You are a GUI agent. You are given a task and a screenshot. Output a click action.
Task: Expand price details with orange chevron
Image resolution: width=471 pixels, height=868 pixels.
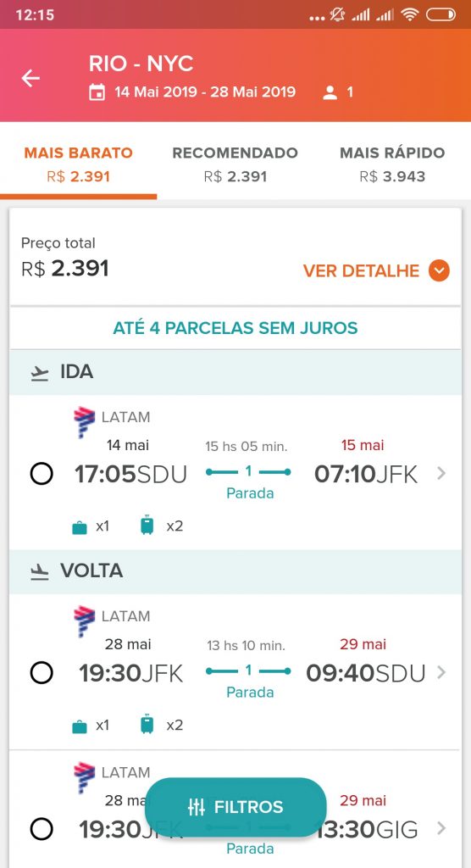point(439,270)
